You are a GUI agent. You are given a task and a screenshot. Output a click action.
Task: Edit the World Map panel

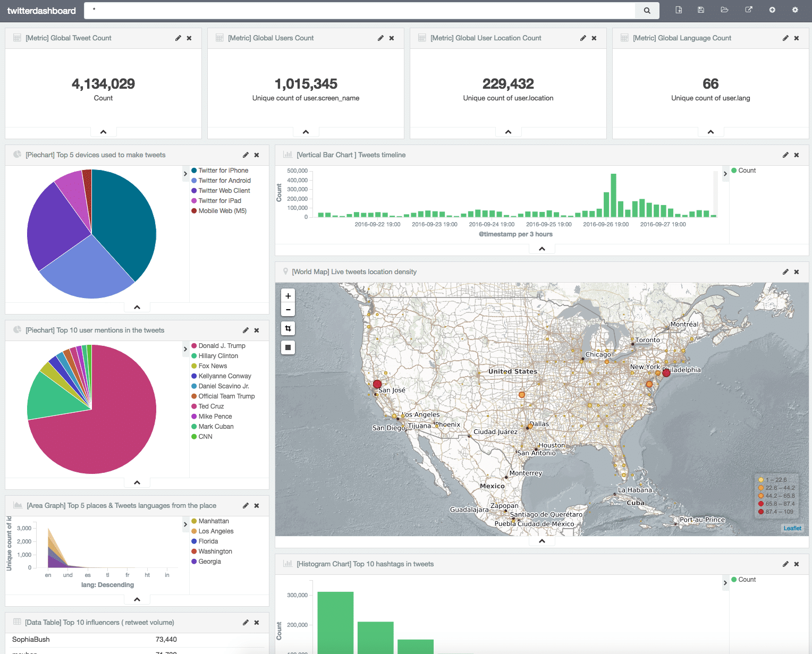[x=785, y=272]
